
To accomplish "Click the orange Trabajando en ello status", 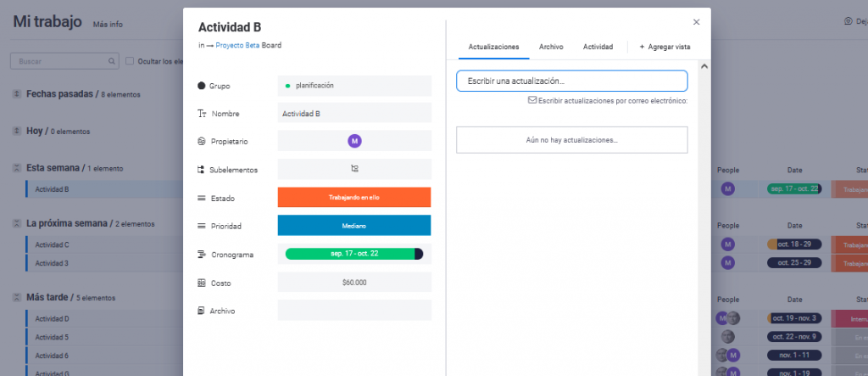I will coord(354,198).
